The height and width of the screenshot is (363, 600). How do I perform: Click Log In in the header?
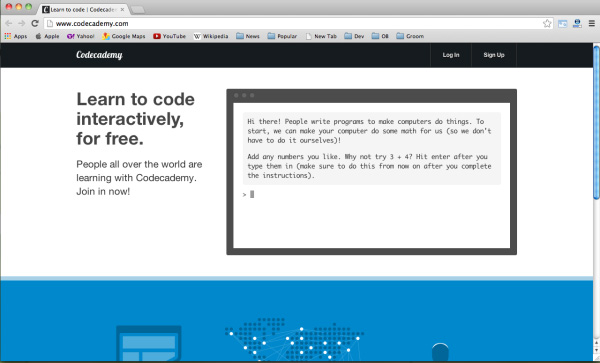(x=451, y=55)
